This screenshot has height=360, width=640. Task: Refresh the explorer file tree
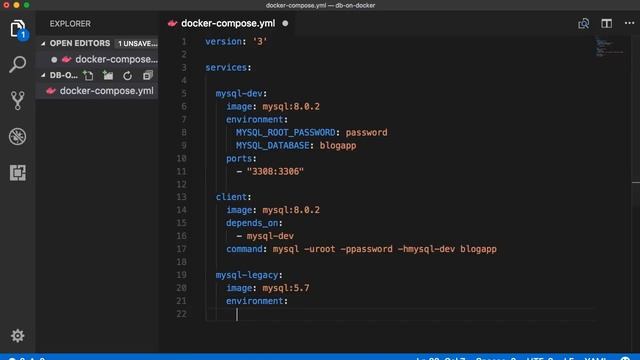[127, 76]
